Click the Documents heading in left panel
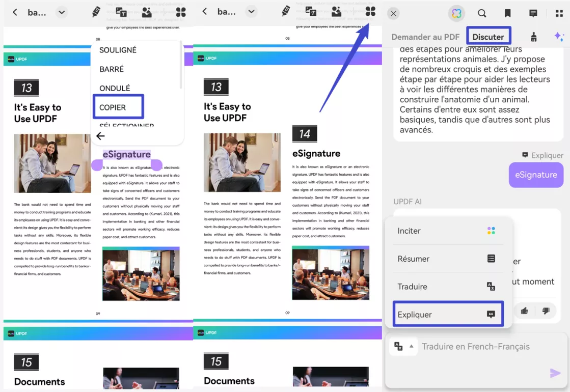The height and width of the screenshot is (392, 570). [x=40, y=381]
